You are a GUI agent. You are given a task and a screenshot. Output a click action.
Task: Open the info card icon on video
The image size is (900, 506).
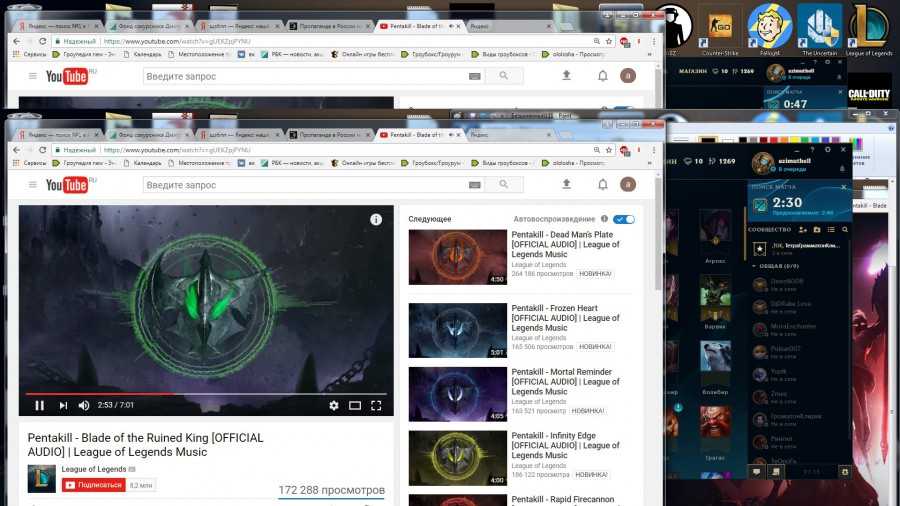(x=376, y=219)
